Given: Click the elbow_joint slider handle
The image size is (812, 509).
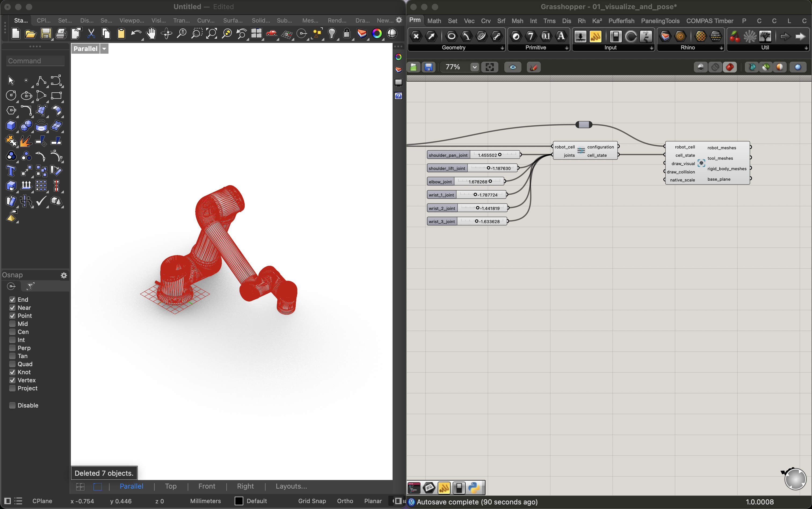Looking at the screenshot, I should (490, 181).
